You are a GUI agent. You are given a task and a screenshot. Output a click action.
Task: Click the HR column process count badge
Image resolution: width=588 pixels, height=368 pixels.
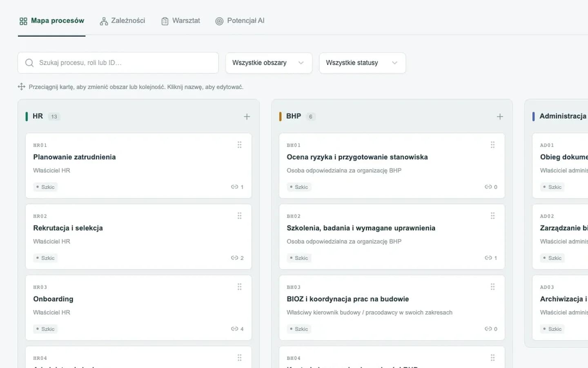coord(54,117)
